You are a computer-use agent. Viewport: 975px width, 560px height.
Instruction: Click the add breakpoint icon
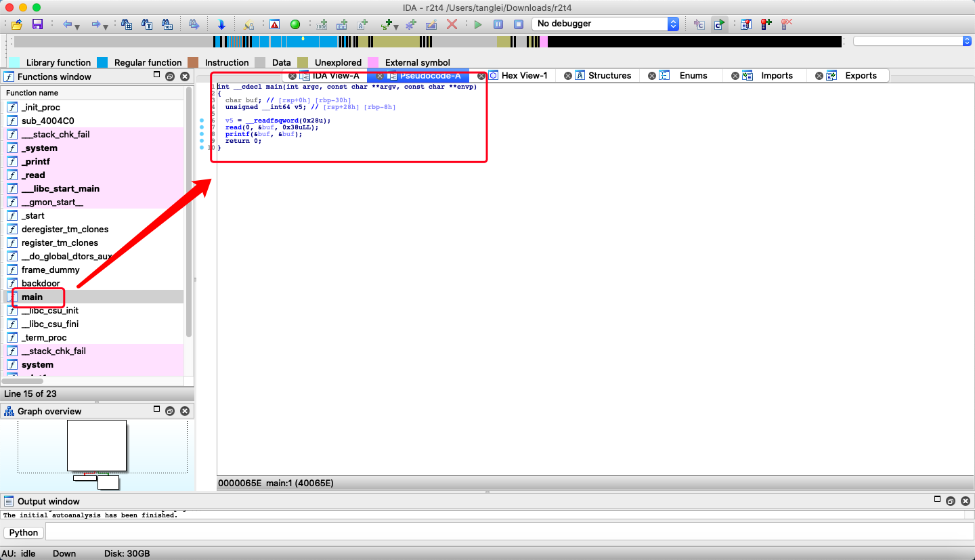point(766,24)
